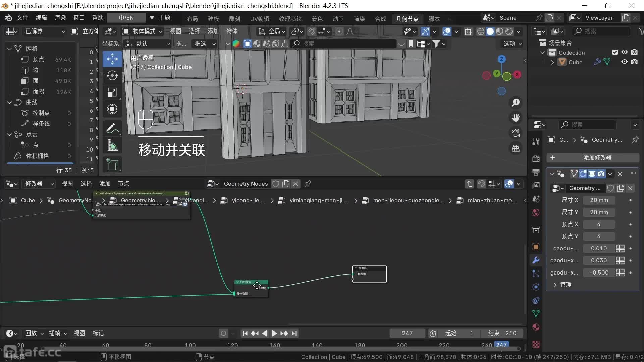Select the Scale tool icon
Viewport: 644px width, 362px height.
pos(112,93)
